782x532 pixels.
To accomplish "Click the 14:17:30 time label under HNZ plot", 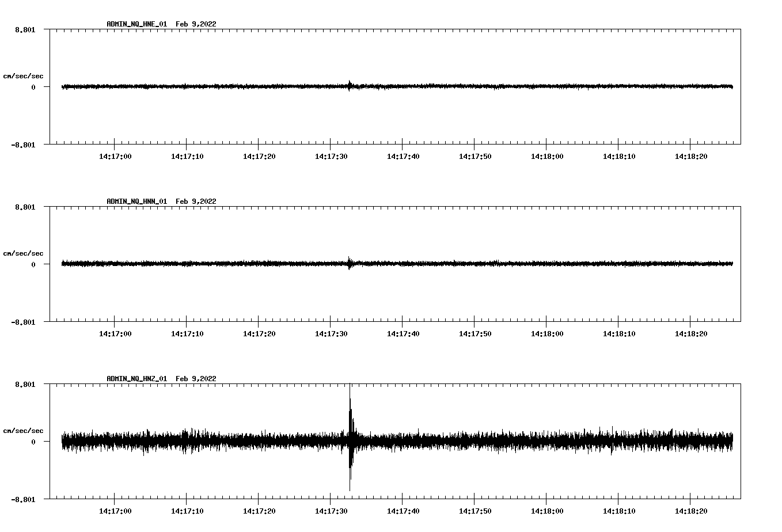I will click(331, 511).
